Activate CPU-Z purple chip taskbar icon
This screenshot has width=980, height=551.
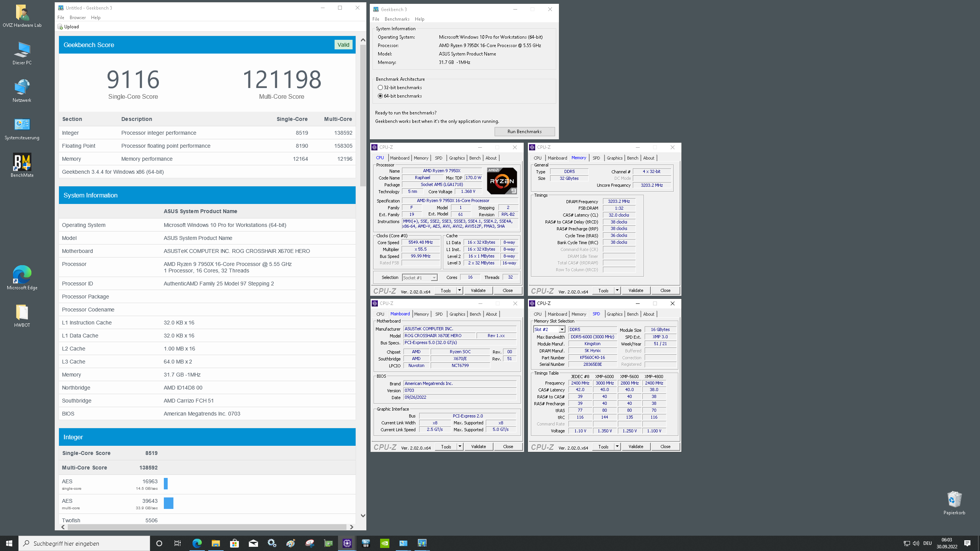pos(347,543)
